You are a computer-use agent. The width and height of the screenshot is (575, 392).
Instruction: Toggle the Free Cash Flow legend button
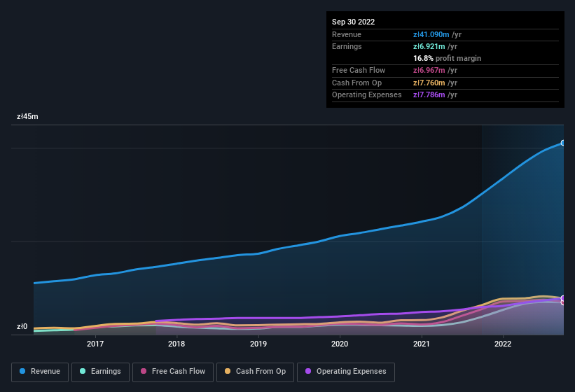pos(173,372)
